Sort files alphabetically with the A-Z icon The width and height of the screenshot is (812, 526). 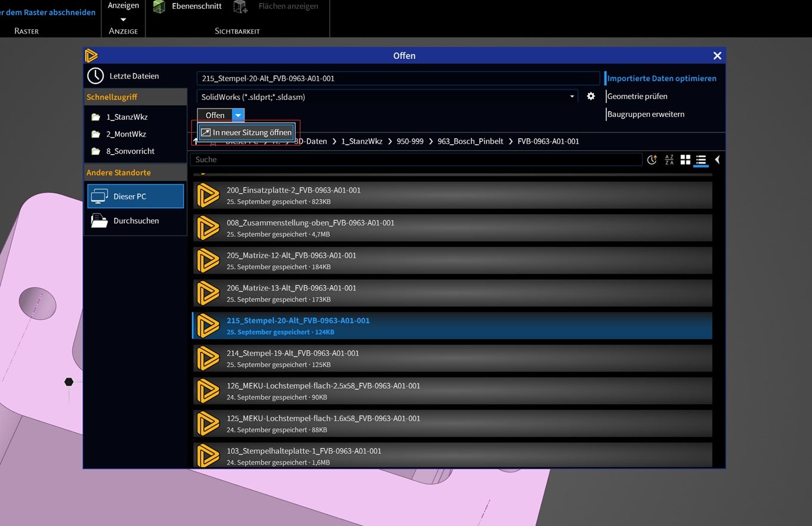point(669,160)
